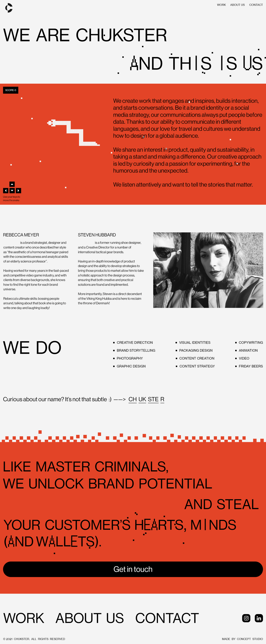Click the R highlighted letter in name explanation
This screenshot has width=266, height=644.
coord(163,399)
